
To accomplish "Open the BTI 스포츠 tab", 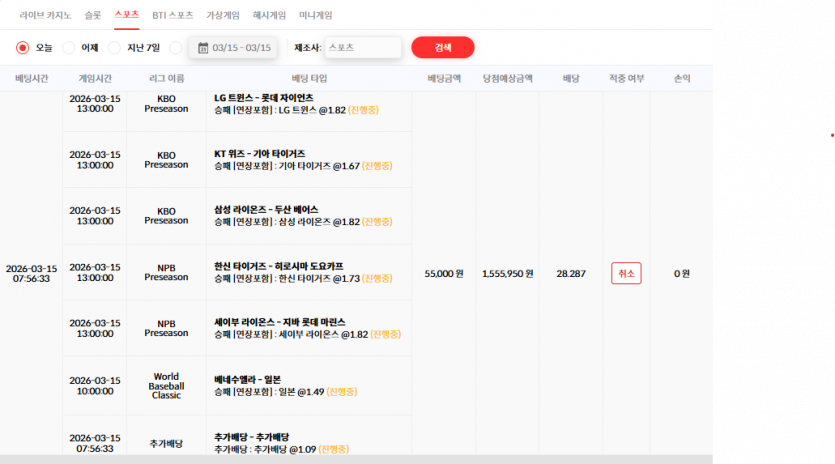I will pos(173,15).
